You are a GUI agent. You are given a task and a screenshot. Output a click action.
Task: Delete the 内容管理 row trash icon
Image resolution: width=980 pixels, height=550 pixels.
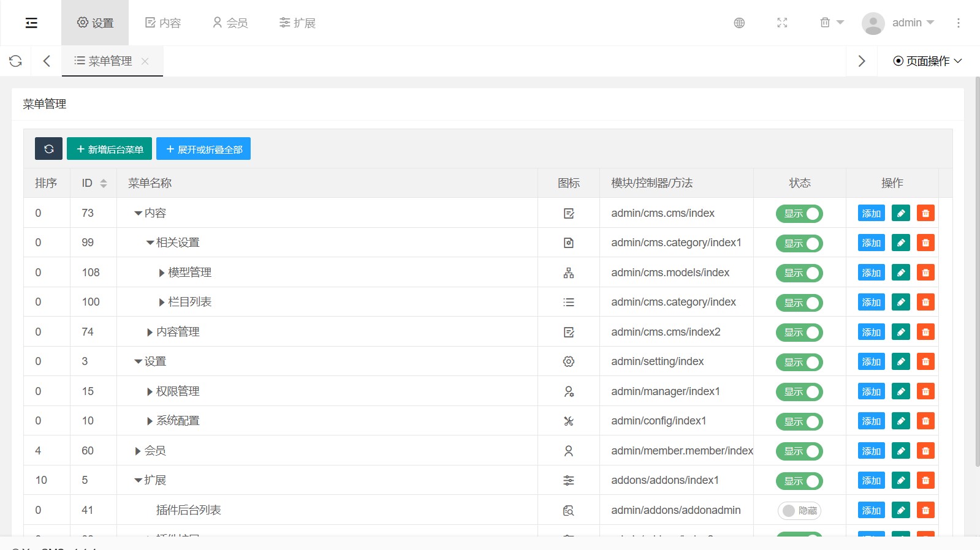click(x=925, y=332)
